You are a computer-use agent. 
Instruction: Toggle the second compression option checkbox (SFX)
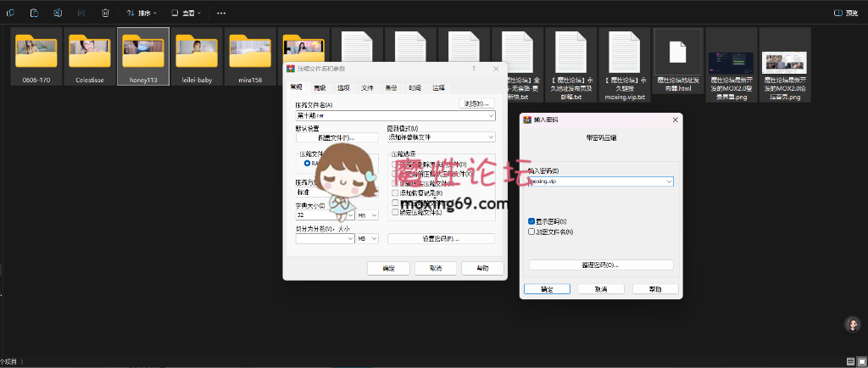pos(395,174)
